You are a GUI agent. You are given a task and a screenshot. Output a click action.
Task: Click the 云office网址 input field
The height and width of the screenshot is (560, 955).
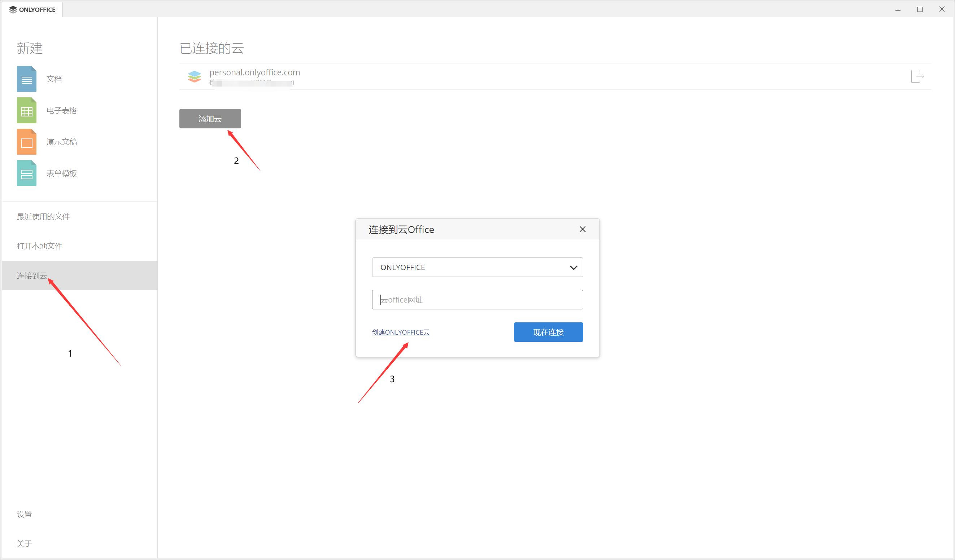pyautogui.click(x=477, y=300)
